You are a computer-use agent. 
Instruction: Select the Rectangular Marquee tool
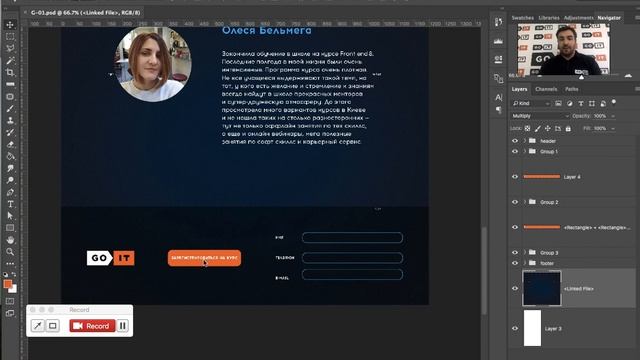coord(10,37)
